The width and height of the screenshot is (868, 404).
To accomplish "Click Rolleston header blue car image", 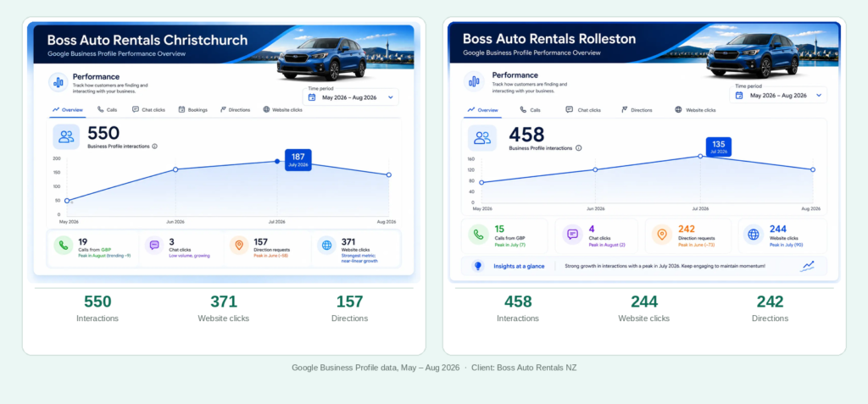I will (x=753, y=57).
